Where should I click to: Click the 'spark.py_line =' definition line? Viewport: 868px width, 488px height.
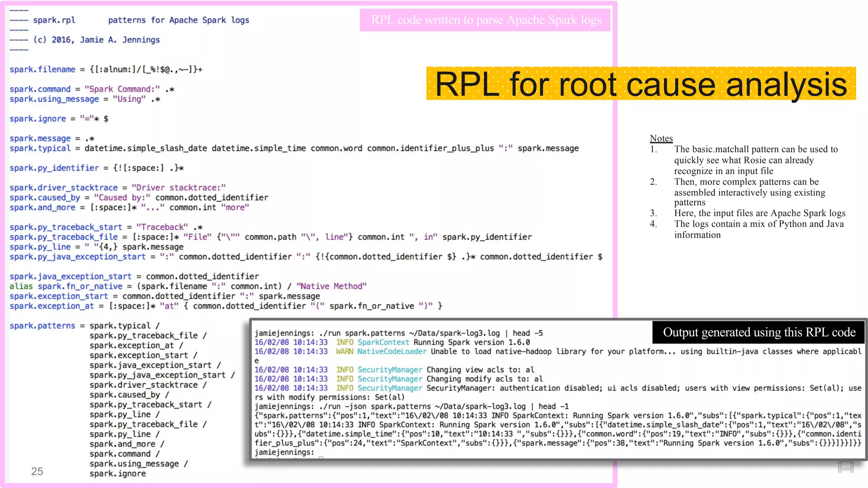click(x=97, y=247)
